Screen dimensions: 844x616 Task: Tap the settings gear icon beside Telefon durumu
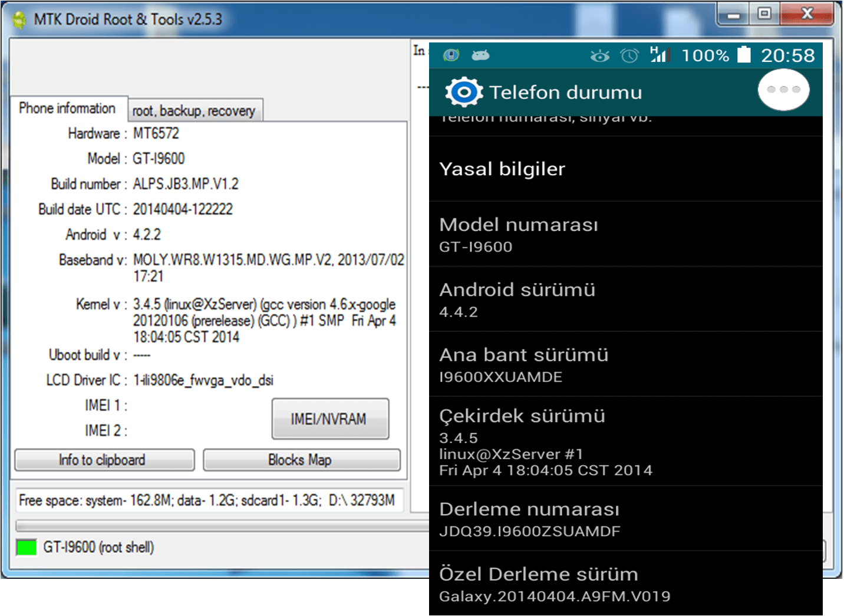(x=464, y=92)
